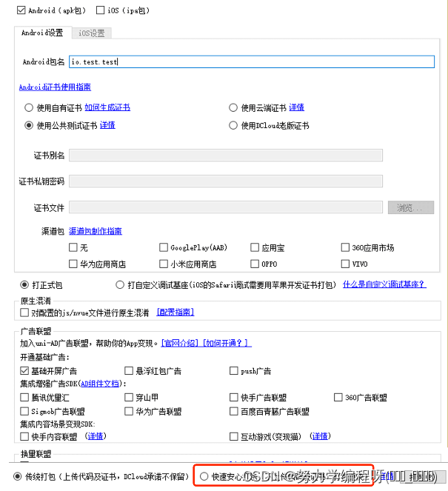The height and width of the screenshot is (491, 448).
Task: Check the 华为应用商店 channel checkbox
Action: tap(73, 264)
